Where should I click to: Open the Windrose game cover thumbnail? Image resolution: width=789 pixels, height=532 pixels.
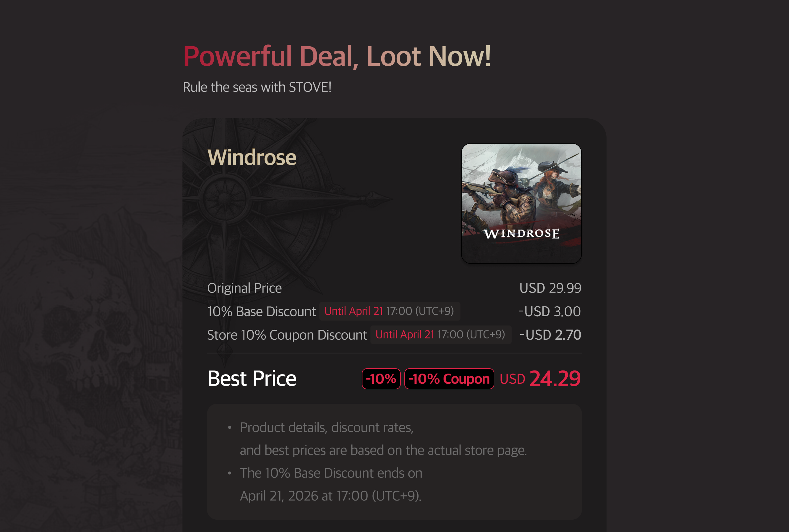click(521, 203)
